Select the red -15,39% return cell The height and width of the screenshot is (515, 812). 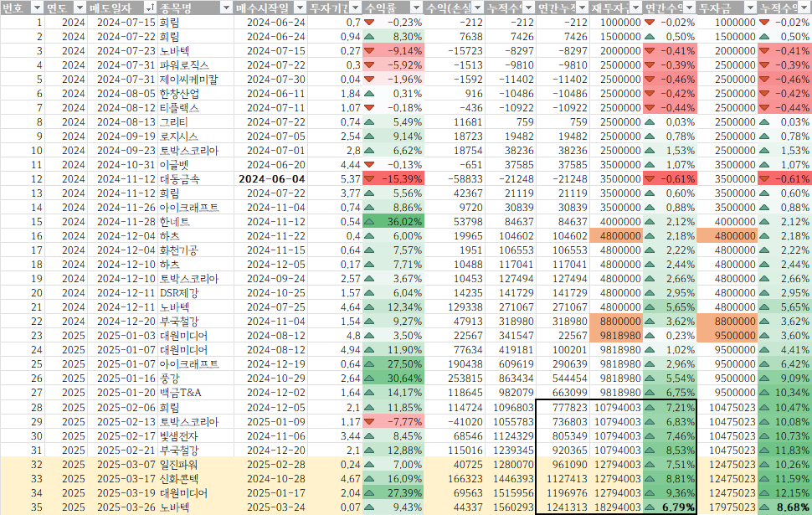pyautogui.click(x=393, y=178)
